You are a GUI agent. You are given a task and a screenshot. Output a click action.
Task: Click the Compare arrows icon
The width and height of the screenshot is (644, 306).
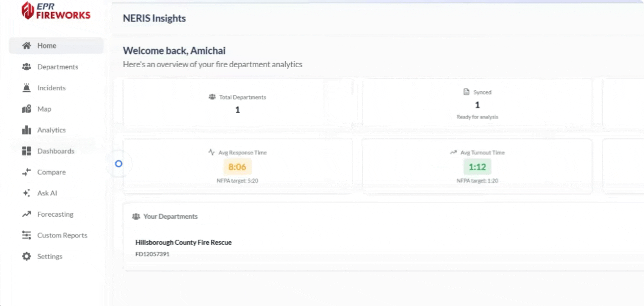(27, 172)
